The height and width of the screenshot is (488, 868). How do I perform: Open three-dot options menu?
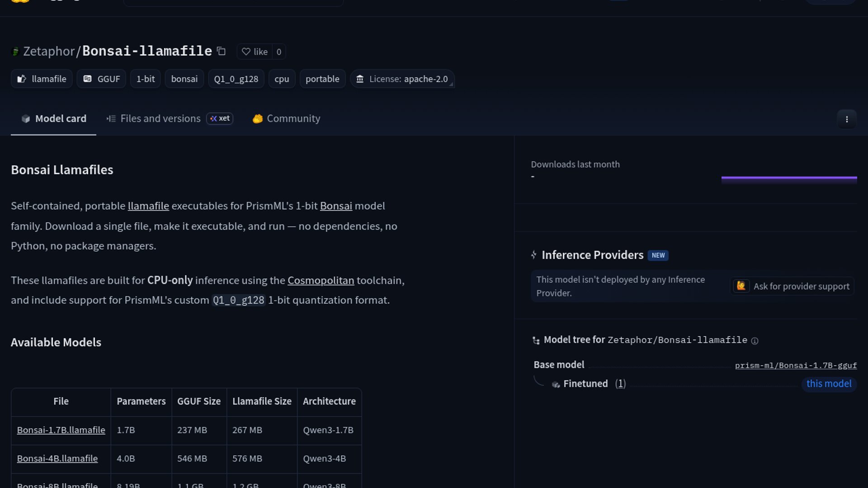coord(846,119)
